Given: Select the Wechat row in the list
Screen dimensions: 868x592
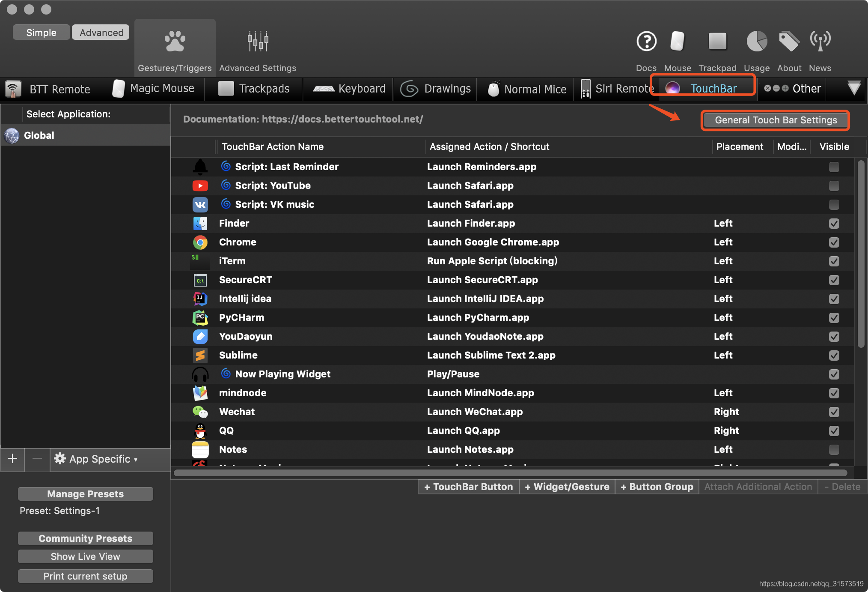Looking at the screenshot, I should 237,412.
